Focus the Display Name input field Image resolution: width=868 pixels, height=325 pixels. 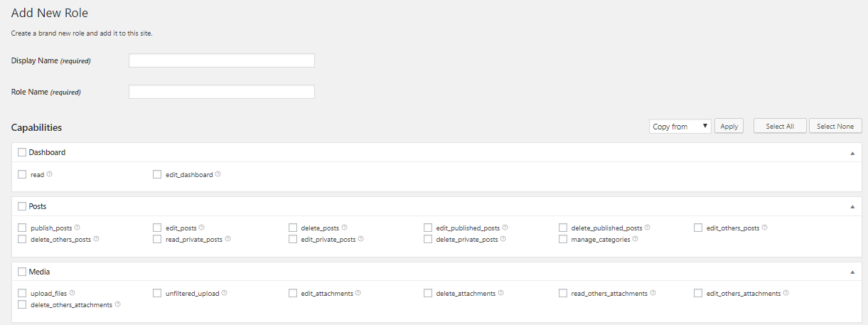(222, 60)
